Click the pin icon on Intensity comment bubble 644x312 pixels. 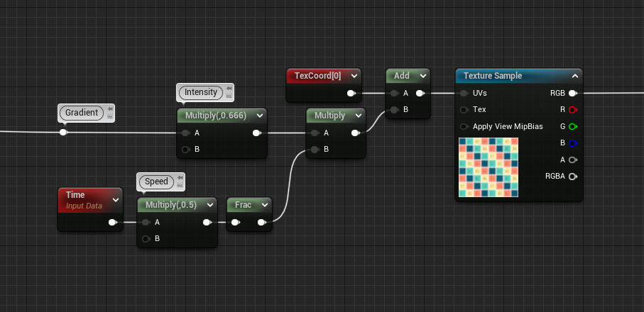point(229,88)
